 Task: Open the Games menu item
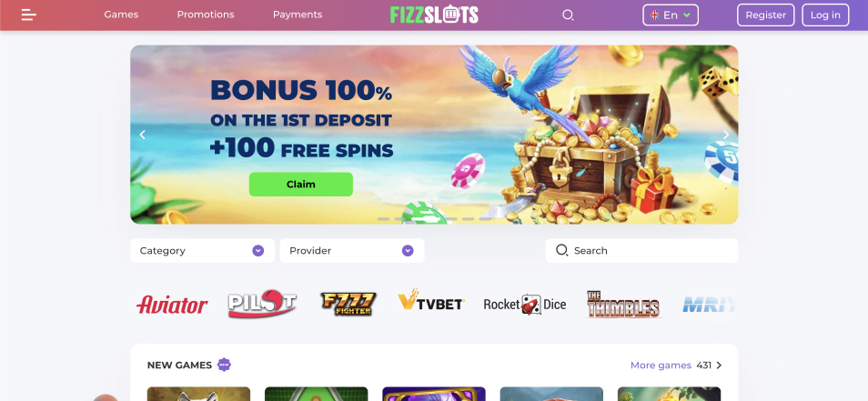coord(121,15)
